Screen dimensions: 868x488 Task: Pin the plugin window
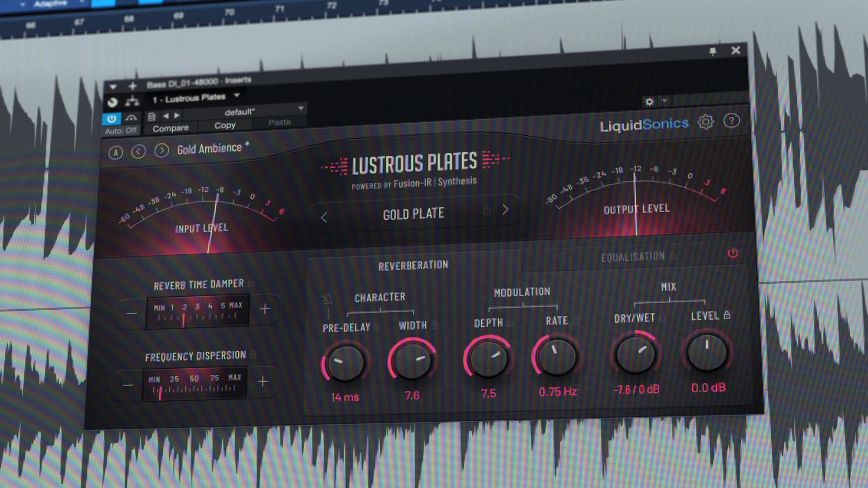tap(713, 52)
